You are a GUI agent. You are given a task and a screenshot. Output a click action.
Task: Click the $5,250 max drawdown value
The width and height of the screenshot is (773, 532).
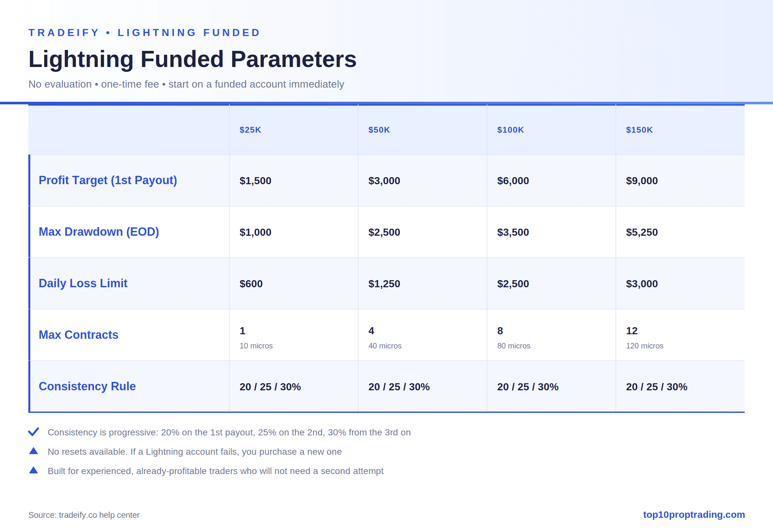[x=642, y=232]
